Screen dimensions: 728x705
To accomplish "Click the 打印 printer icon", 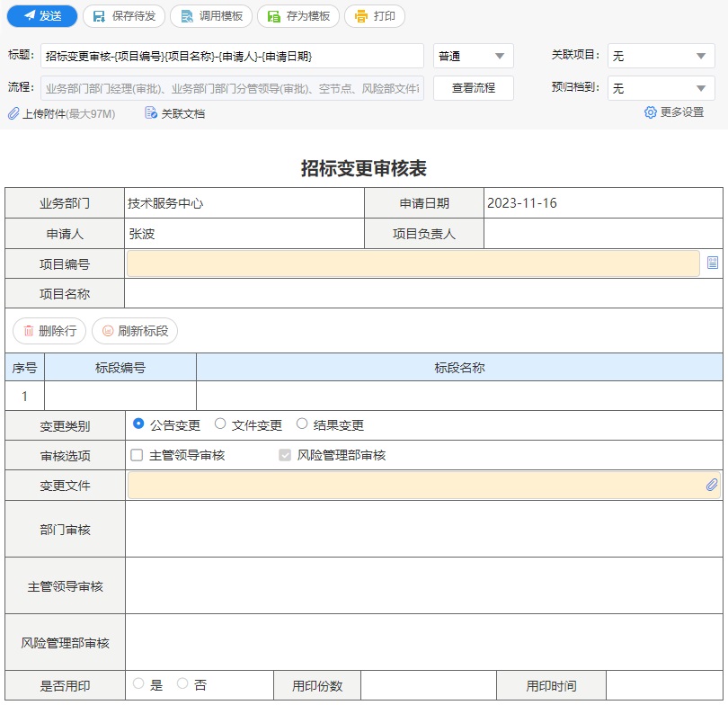I will click(360, 16).
